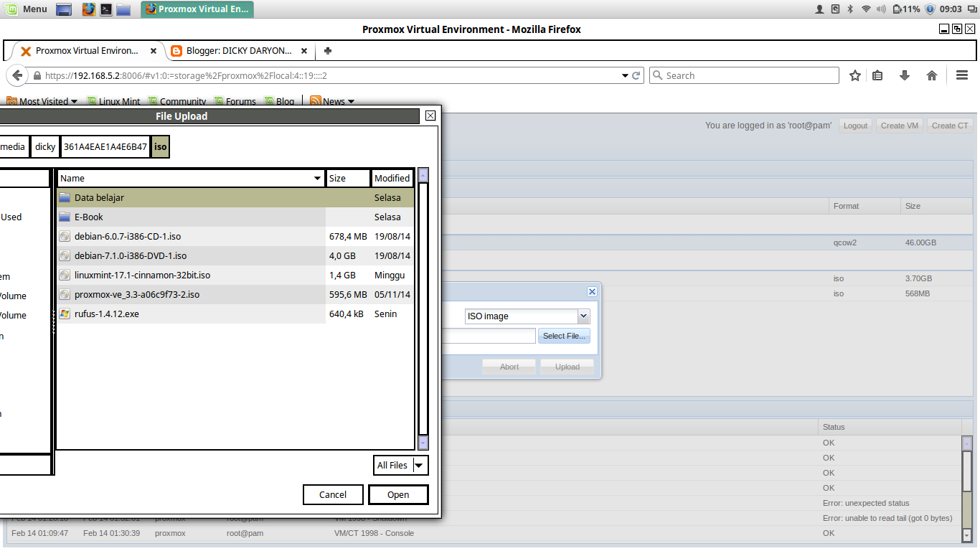Click the Create VM button
This screenshot has width=980, height=551.
[900, 126]
